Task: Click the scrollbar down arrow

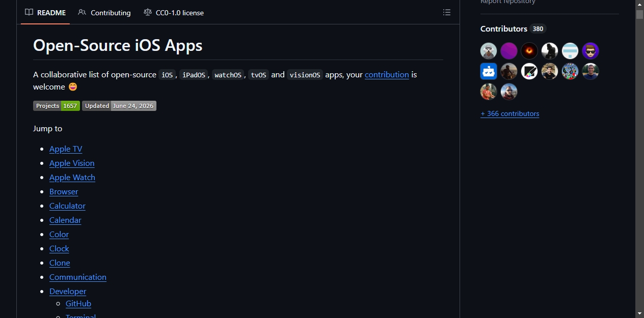Action: [639, 313]
